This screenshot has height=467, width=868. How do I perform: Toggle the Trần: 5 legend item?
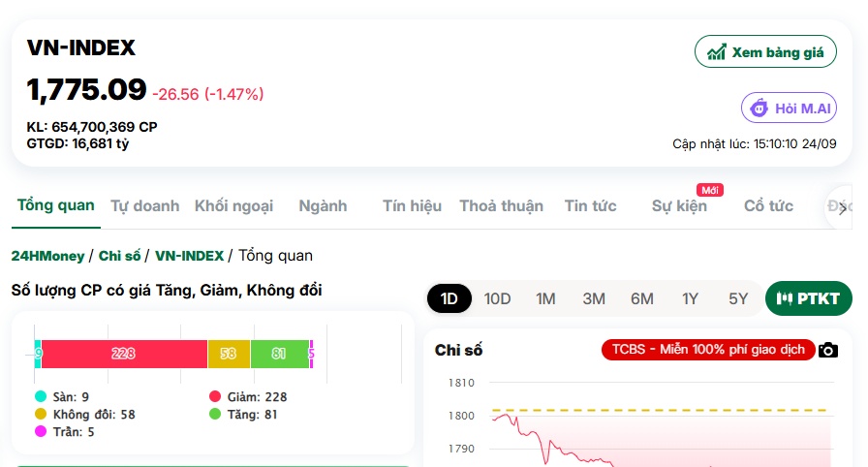[64, 431]
